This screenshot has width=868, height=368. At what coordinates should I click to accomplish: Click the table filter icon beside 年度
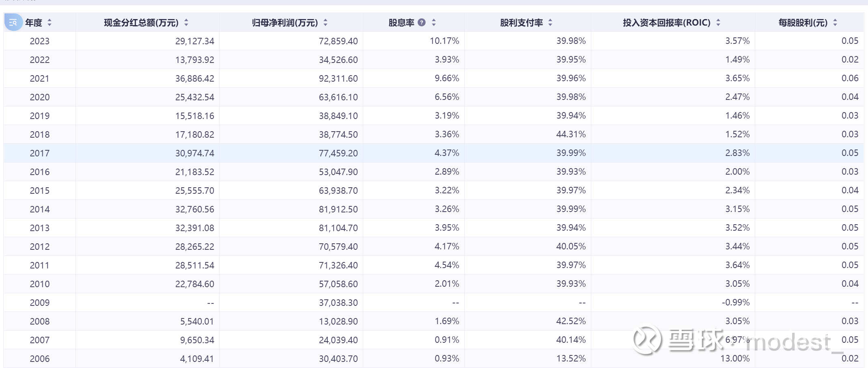13,22
